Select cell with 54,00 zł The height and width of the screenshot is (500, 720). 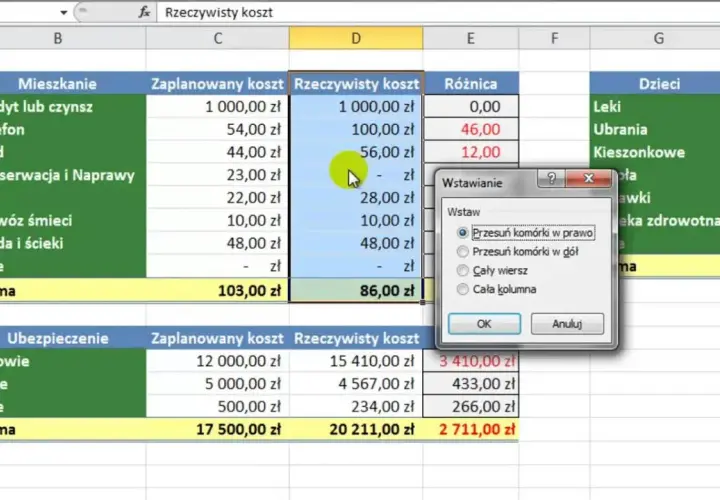[x=218, y=129]
